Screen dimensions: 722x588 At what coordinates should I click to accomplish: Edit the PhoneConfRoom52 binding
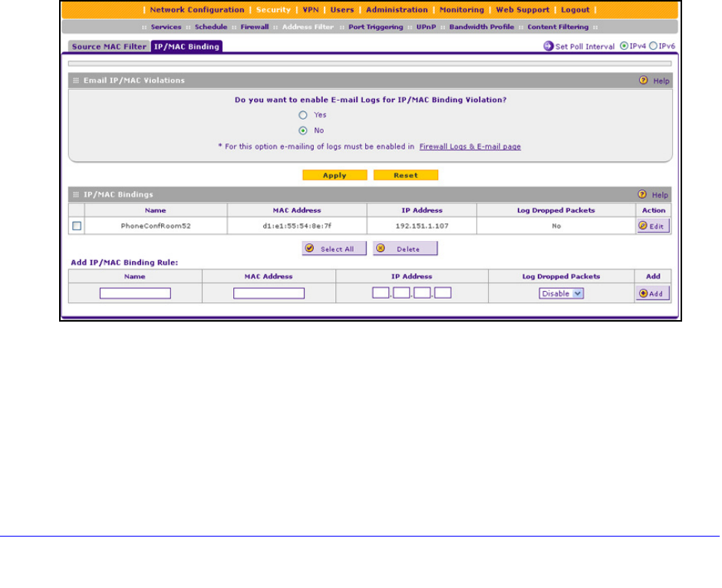pos(653,226)
